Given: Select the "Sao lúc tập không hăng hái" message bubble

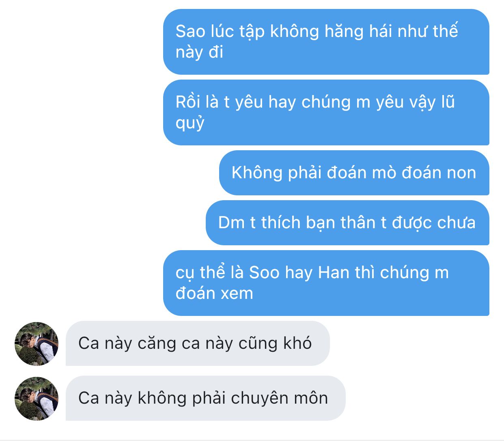Looking at the screenshot, I should pos(326,42).
